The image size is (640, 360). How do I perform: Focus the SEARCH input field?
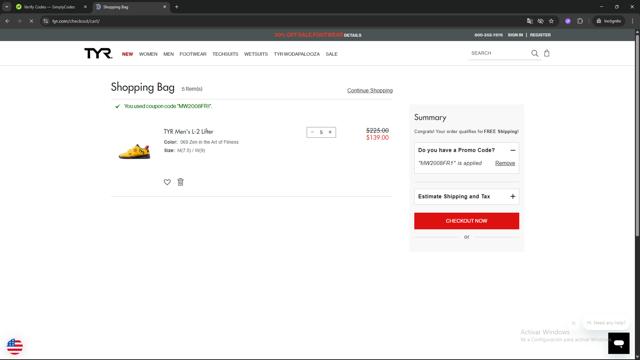(499, 53)
